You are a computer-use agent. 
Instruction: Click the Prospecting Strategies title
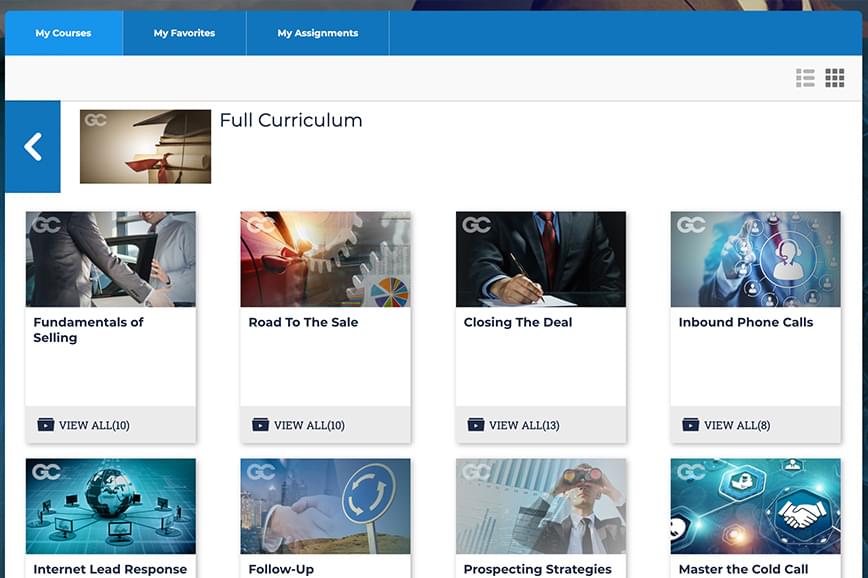pyautogui.click(x=538, y=569)
